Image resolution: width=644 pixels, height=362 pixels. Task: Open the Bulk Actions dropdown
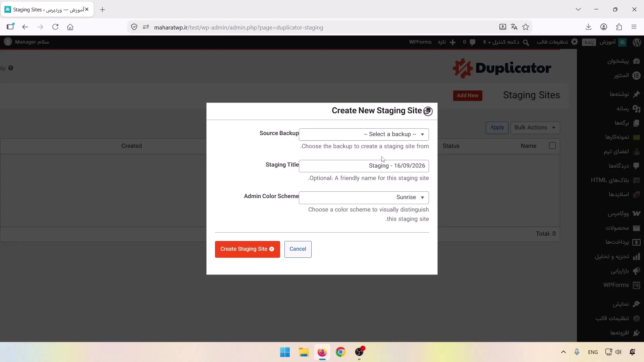pos(535,128)
